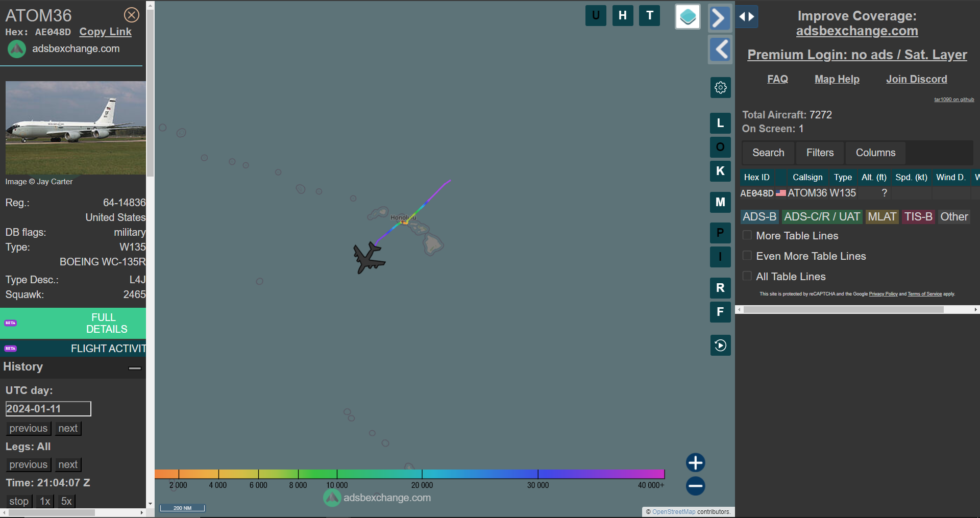Sort table by Callsign column
The image size is (980, 518).
coord(807,177)
